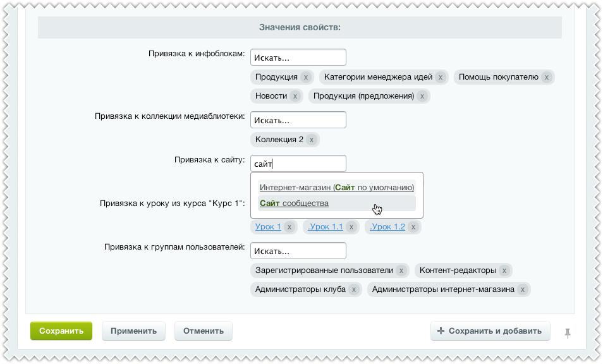Open the "Урок 1.1" link
This screenshot has width=603, height=364.
[x=327, y=226]
